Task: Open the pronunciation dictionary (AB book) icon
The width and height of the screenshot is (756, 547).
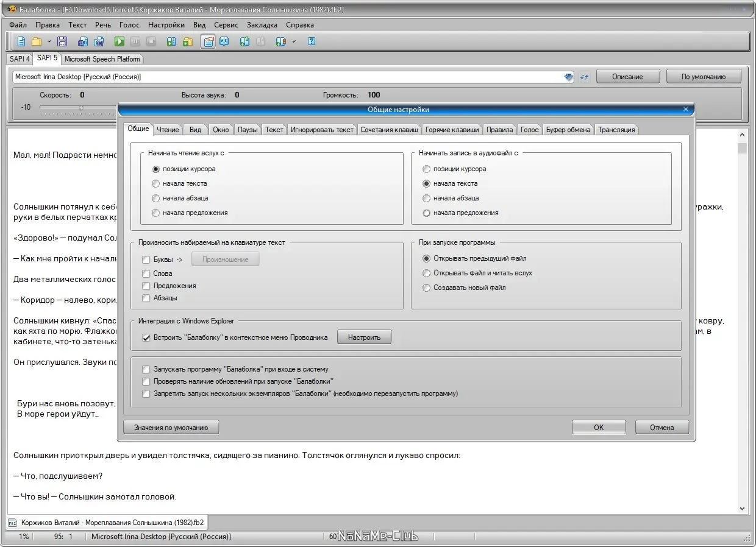Action: tap(224, 41)
